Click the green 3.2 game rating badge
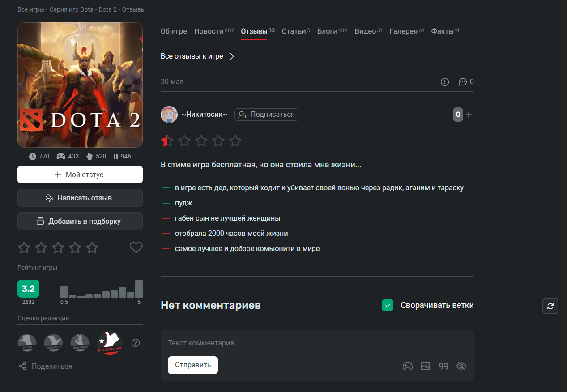Viewport: 567px width, 392px height. click(x=28, y=289)
